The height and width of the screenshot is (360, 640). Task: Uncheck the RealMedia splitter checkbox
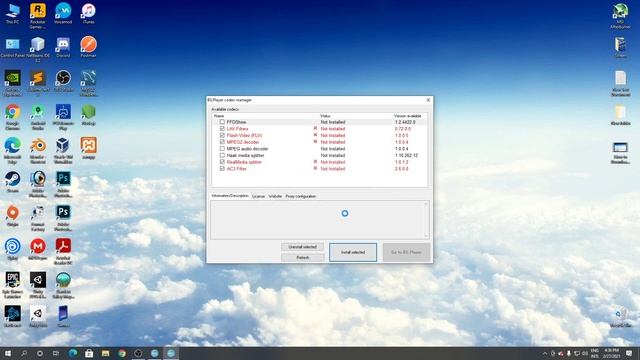[222, 162]
